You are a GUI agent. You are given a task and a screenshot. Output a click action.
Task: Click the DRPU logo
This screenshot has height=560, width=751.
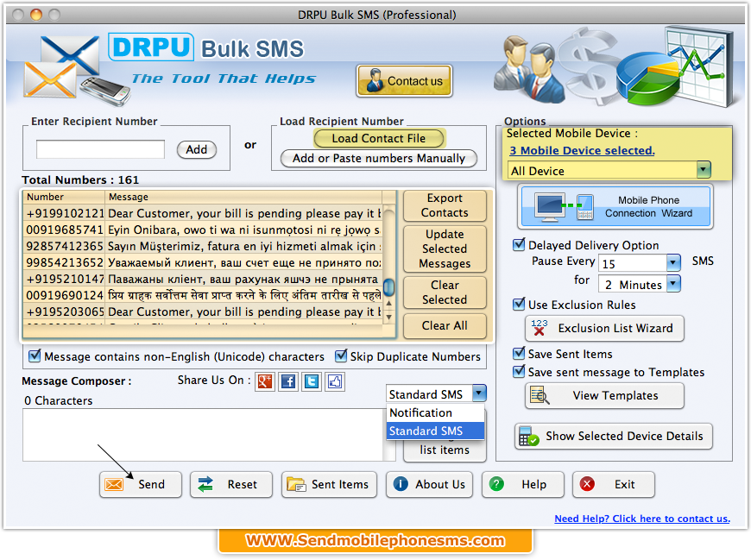(151, 47)
